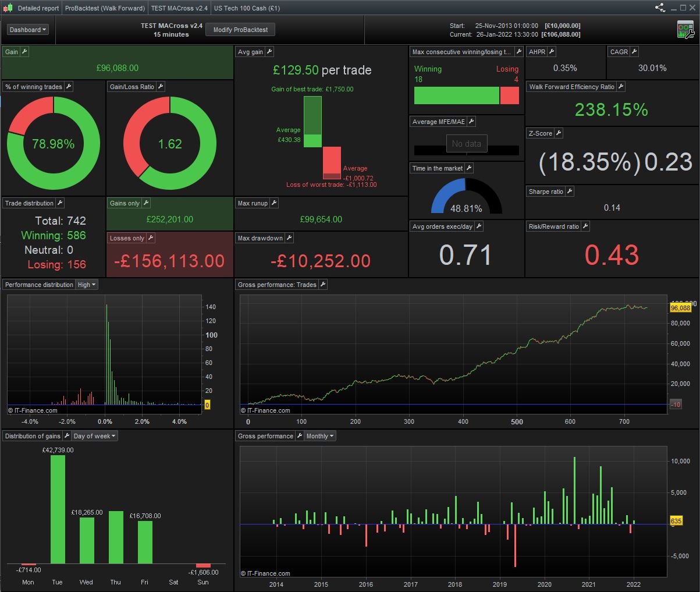Open the US Tech 100 Cash (£1) tab
The height and width of the screenshot is (592, 700).
(247, 8)
